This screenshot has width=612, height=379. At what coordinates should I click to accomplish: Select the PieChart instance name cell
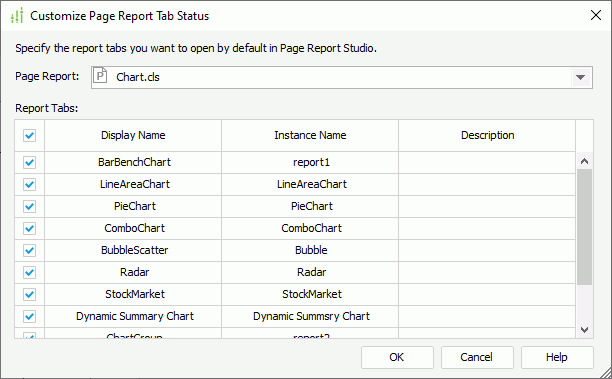310,206
